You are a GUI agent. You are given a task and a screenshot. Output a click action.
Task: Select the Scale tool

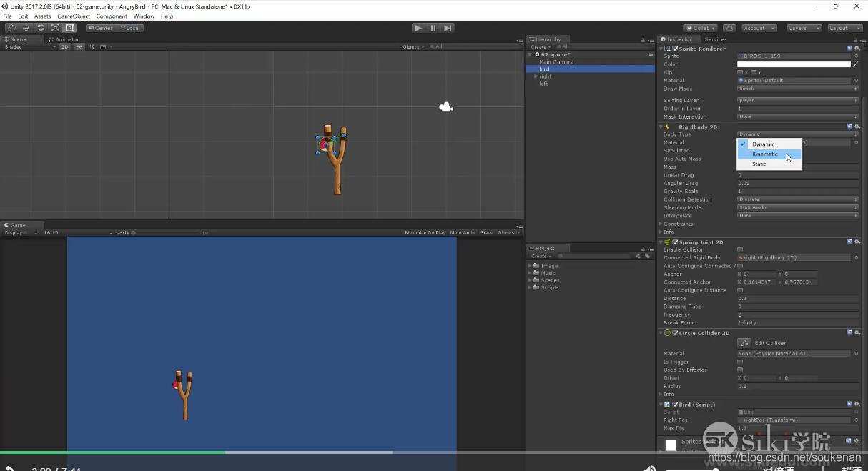coord(55,28)
